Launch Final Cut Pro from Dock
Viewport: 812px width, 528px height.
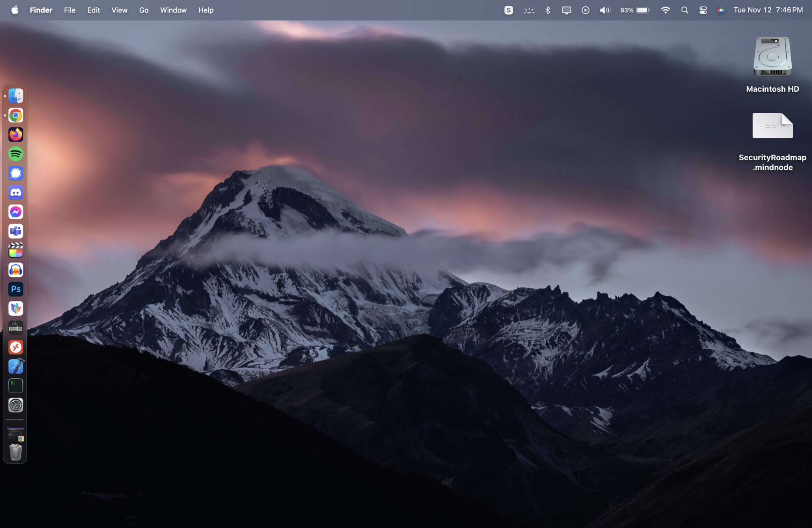pos(15,250)
